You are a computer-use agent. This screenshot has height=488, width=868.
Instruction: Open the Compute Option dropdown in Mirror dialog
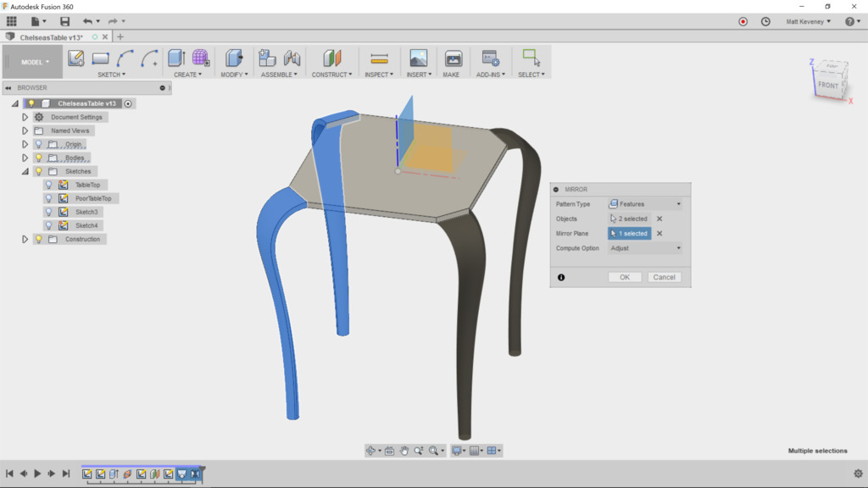646,247
